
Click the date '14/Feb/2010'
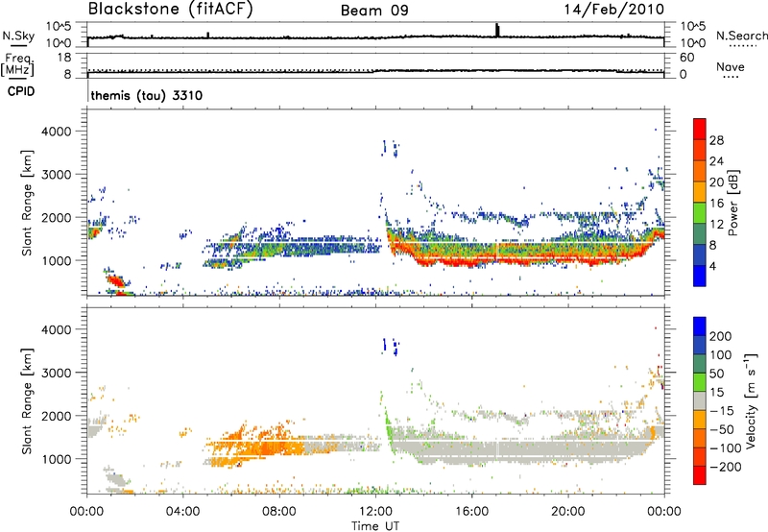coord(614,10)
